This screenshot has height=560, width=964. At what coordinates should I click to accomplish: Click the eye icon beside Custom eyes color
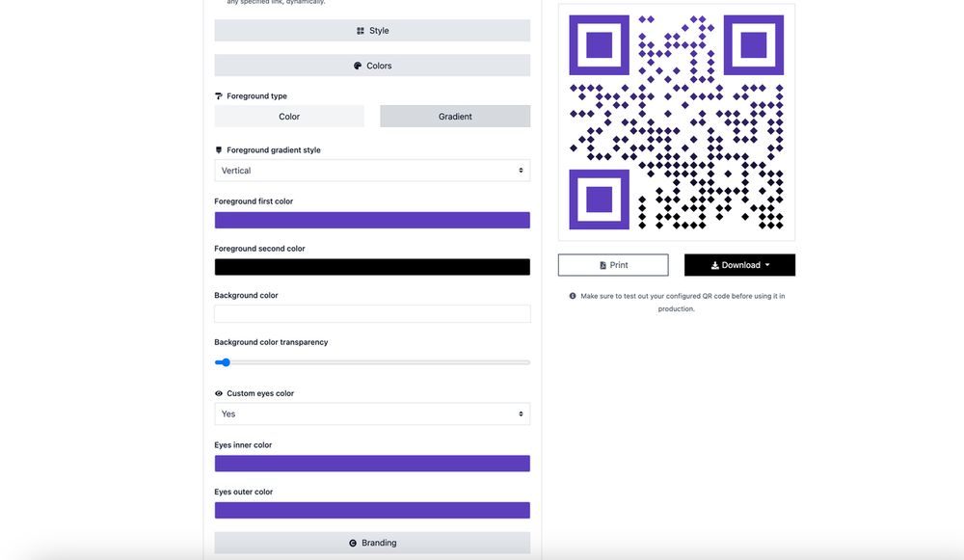pyautogui.click(x=221, y=393)
